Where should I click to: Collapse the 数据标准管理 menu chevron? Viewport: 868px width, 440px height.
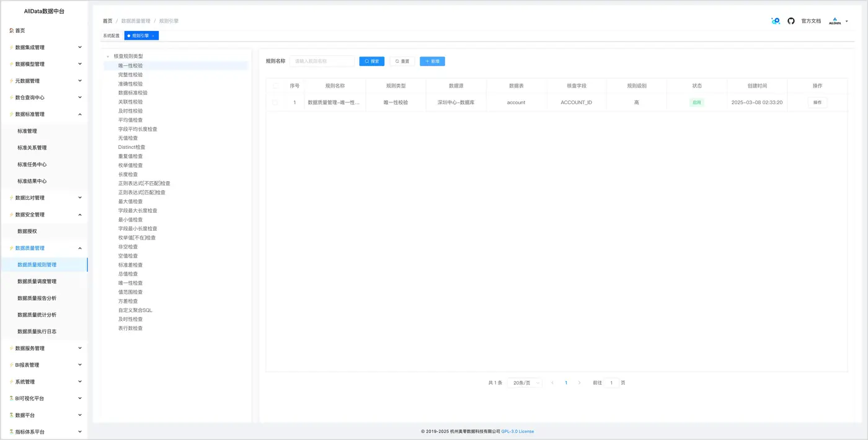(x=79, y=114)
